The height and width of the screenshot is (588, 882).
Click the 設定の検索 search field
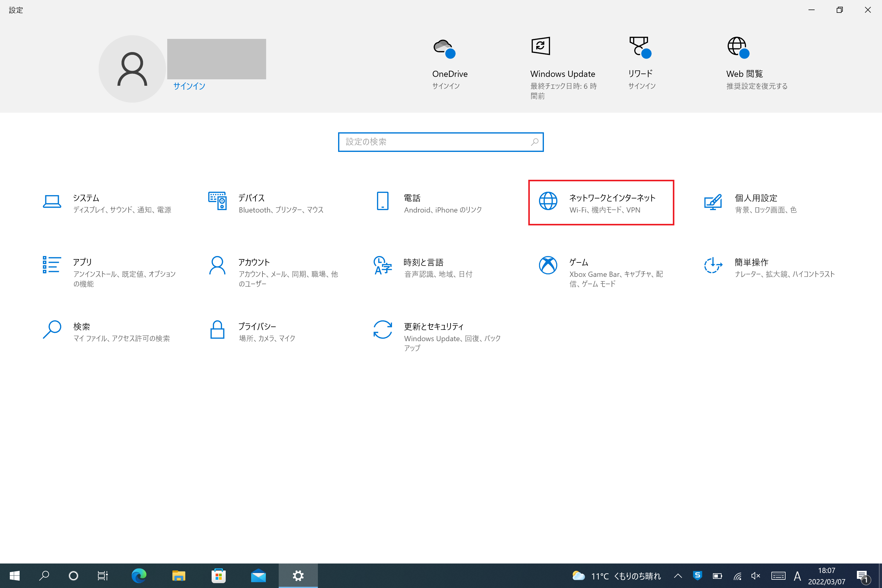[x=441, y=142]
